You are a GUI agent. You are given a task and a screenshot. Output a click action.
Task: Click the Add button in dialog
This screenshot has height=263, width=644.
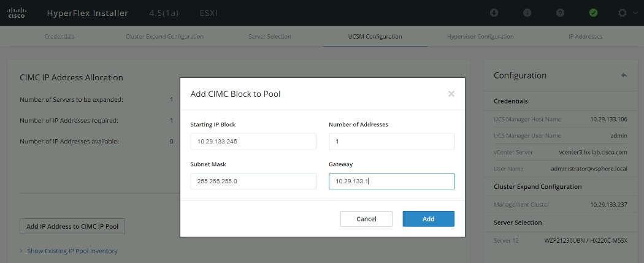428,219
